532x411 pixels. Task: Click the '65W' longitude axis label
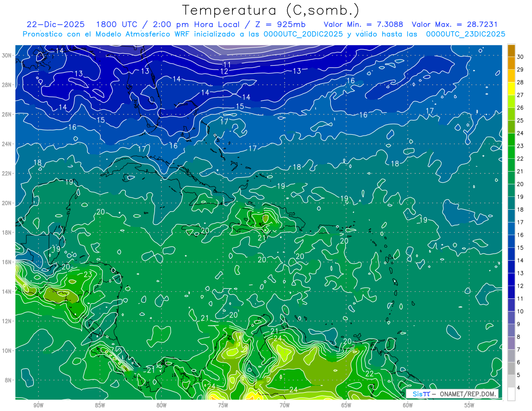pos(346,405)
